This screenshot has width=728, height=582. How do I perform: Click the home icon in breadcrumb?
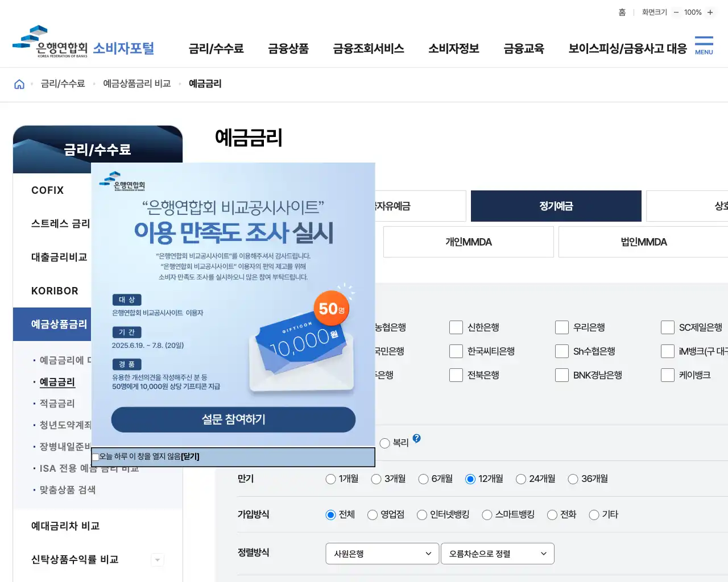(19, 84)
